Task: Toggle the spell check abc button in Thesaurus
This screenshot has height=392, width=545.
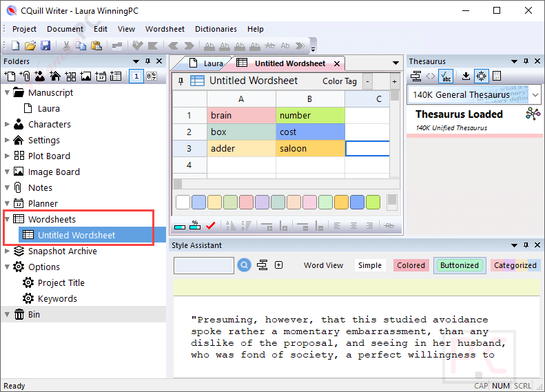Action: pyautogui.click(x=446, y=76)
